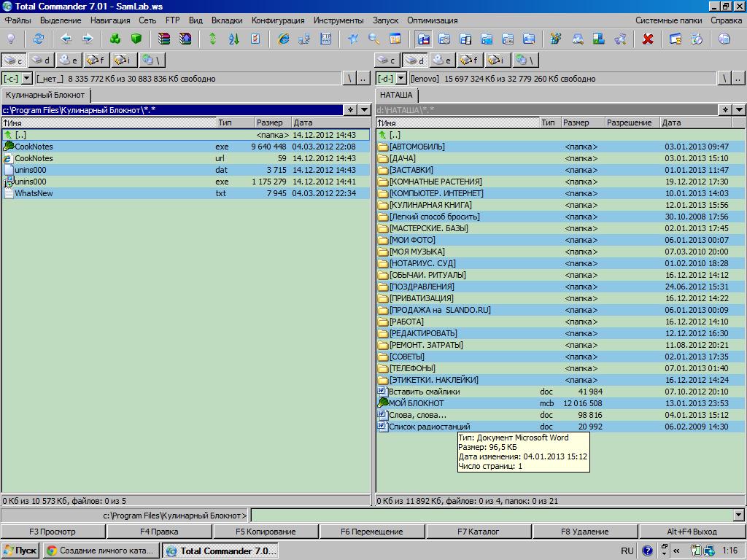Click the F6 Перемещение button
747x560 pixels.
[371, 532]
